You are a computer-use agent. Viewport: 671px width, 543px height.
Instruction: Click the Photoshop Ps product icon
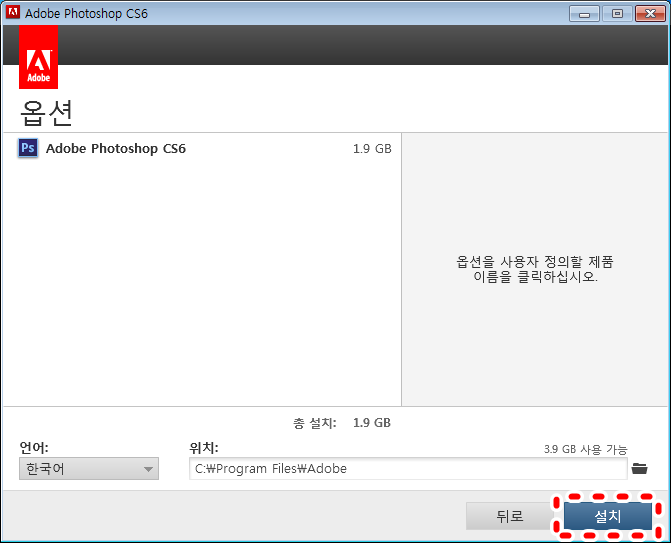click(28, 148)
